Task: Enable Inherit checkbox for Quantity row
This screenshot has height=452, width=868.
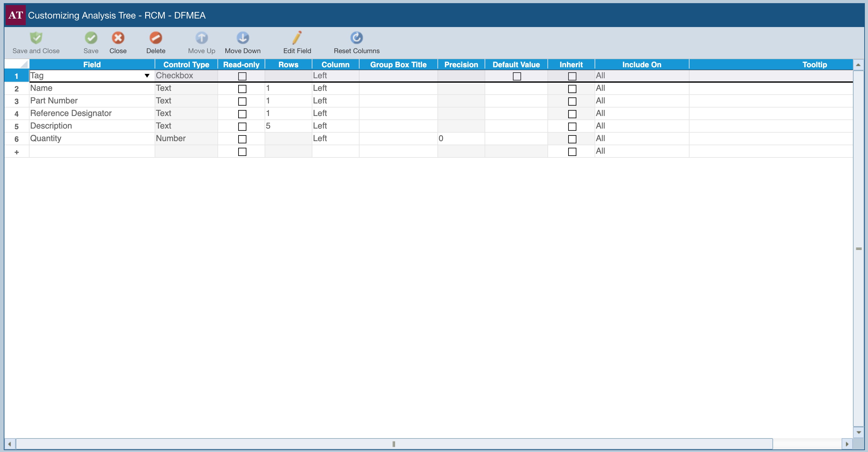Action: point(572,139)
